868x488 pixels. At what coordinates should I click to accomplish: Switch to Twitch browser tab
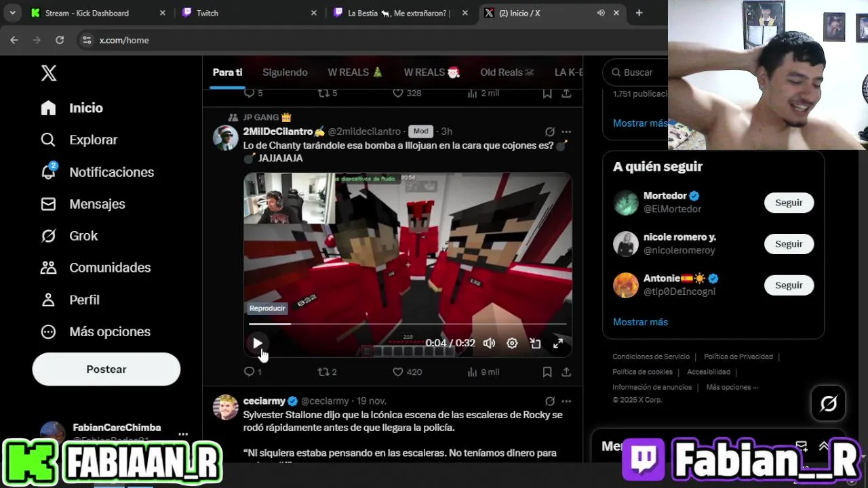249,13
